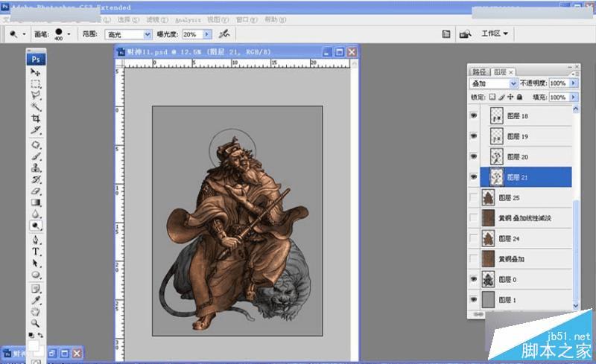Select the Type tool
This screenshot has width=596, height=364.
pos(36,252)
